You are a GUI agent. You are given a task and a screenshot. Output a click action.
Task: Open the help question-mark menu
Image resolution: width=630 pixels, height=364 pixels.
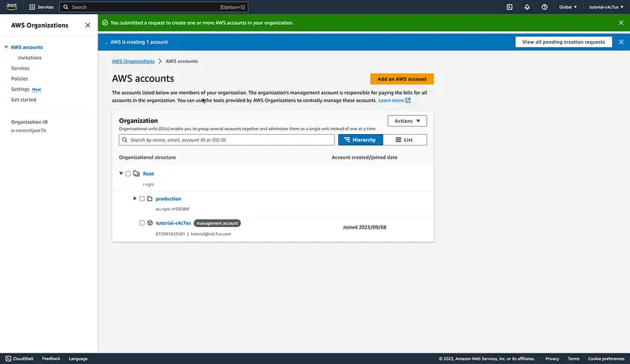click(x=544, y=7)
